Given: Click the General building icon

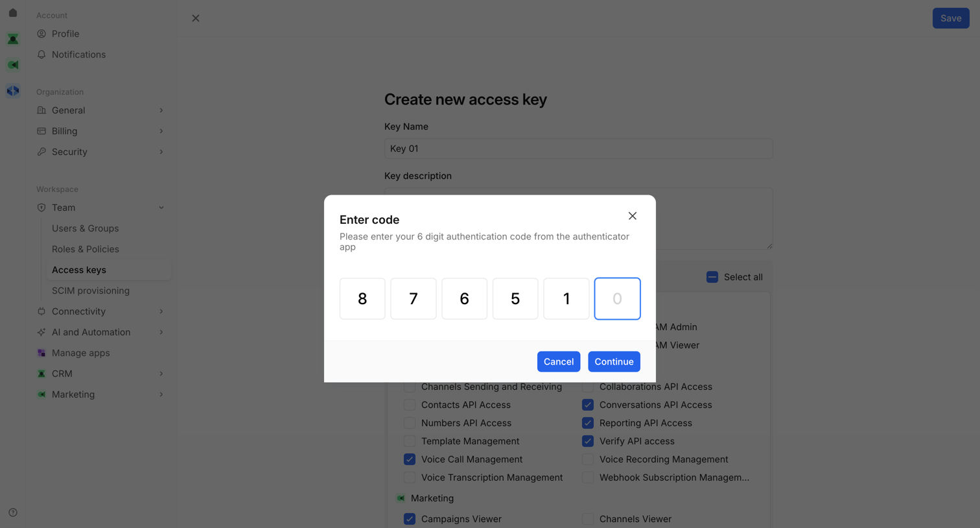Looking at the screenshot, I should 41,110.
